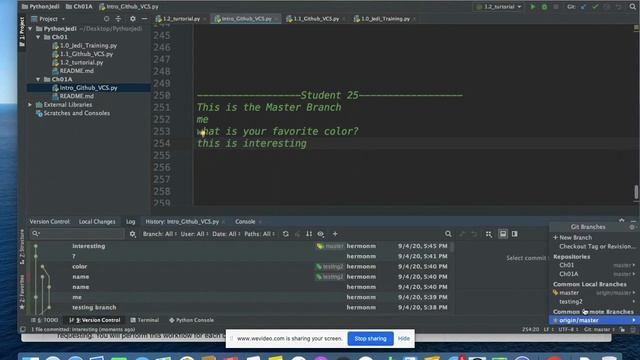640x360 pixels.
Task: Open the Date: All filter dropdown
Action: pyautogui.click(x=227, y=234)
